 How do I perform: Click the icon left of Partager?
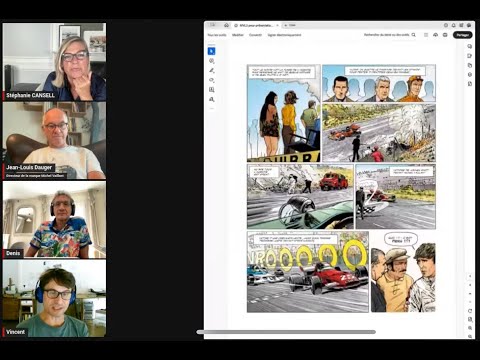[445, 35]
